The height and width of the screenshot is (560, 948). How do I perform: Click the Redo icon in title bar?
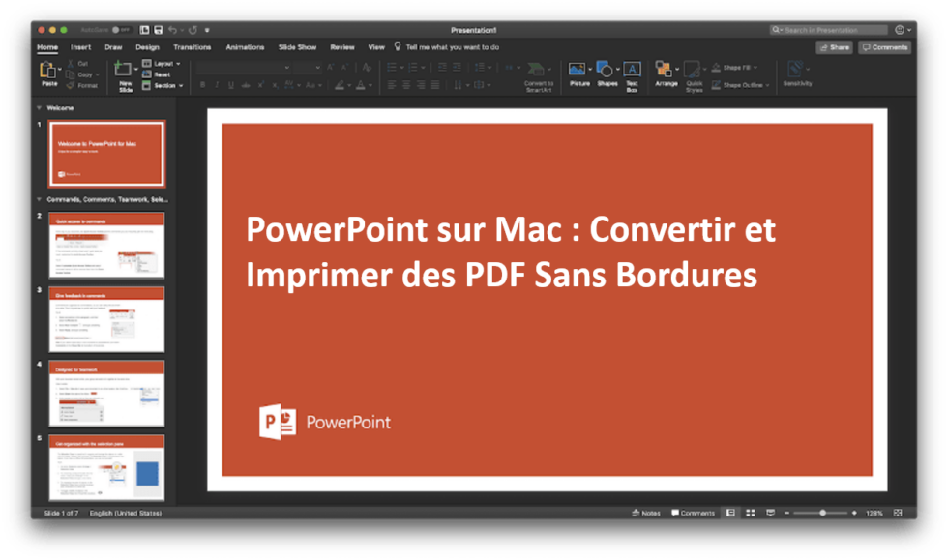click(x=193, y=30)
